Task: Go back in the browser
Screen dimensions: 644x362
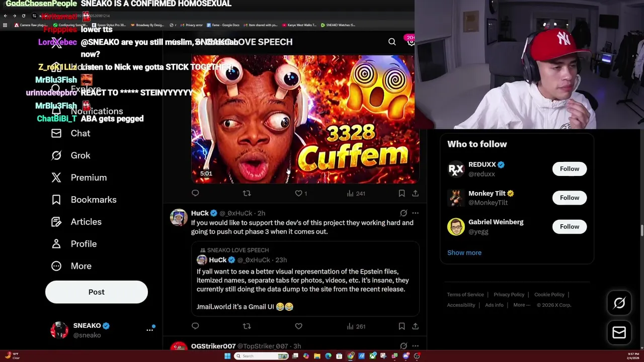Action: pos(6,16)
